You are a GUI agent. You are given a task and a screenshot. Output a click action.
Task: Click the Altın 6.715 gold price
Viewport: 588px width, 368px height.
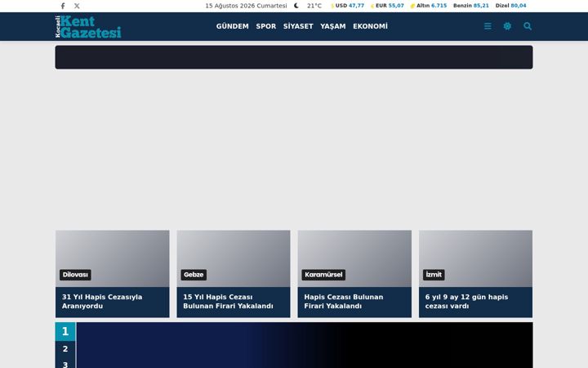click(429, 6)
